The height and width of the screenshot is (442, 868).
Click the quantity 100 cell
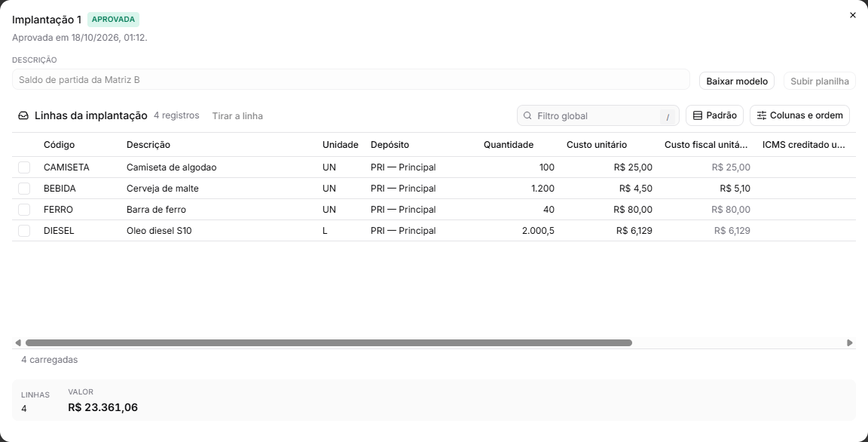[547, 167]
